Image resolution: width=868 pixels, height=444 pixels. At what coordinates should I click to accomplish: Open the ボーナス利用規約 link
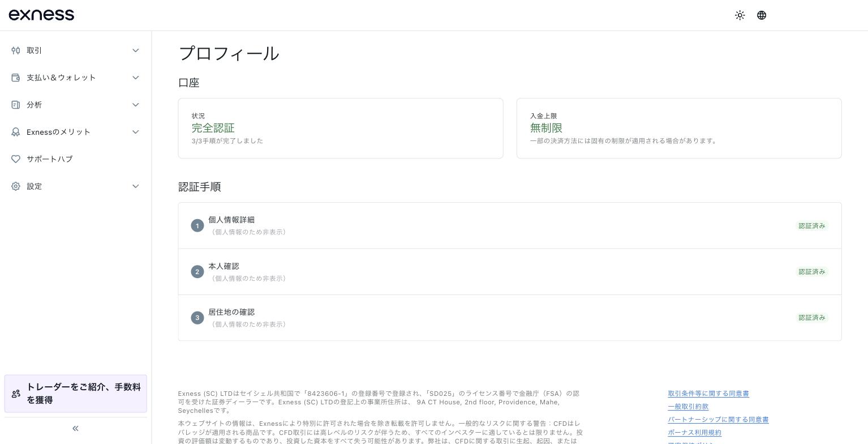click(694, 433)
